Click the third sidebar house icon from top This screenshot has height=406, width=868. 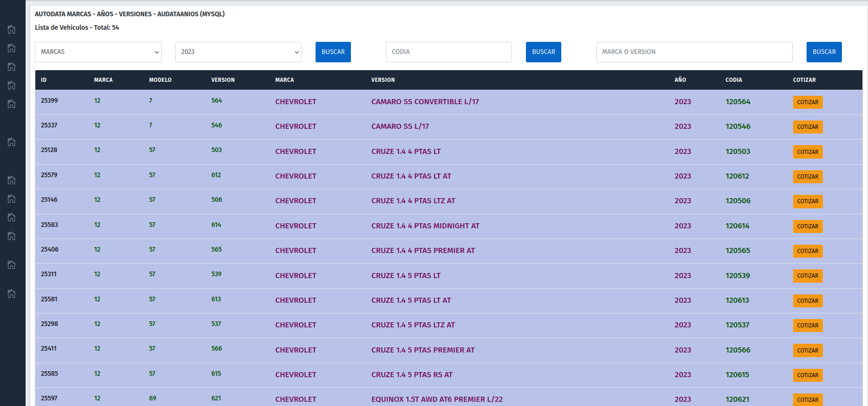12,67
